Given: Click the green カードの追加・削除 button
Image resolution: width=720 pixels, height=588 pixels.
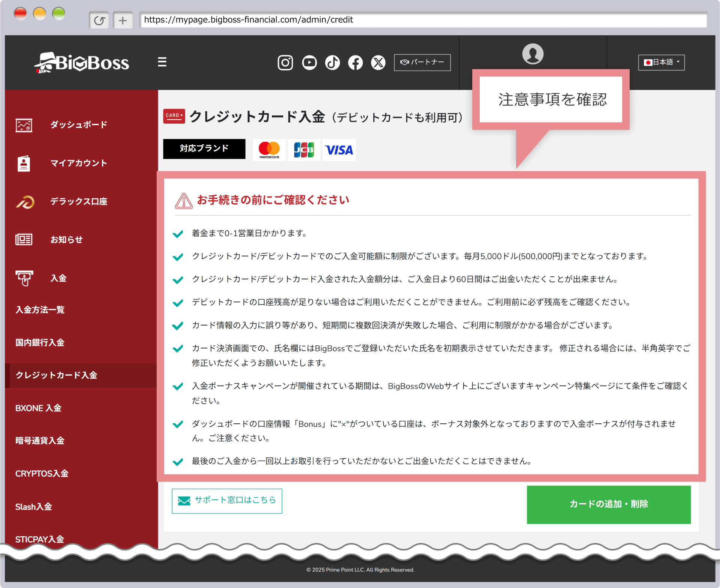Looking at the screenshot, I should (608, 504).
